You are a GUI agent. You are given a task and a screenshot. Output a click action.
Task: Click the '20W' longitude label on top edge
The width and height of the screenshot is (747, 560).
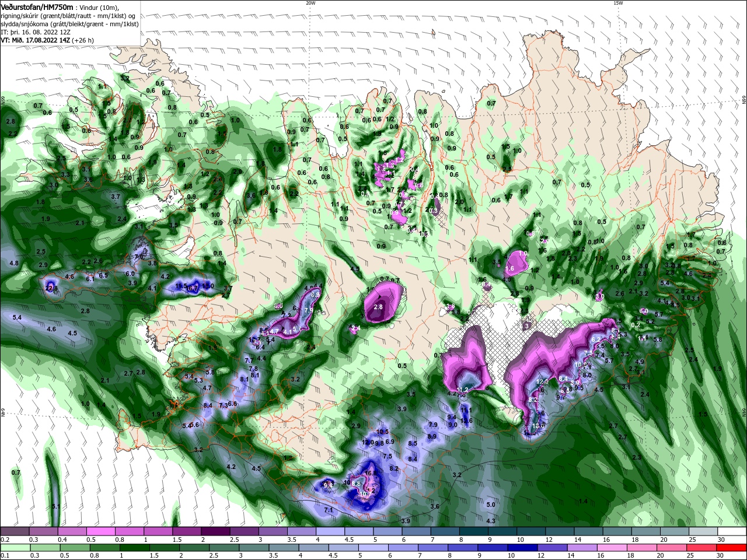coord(310,2)
